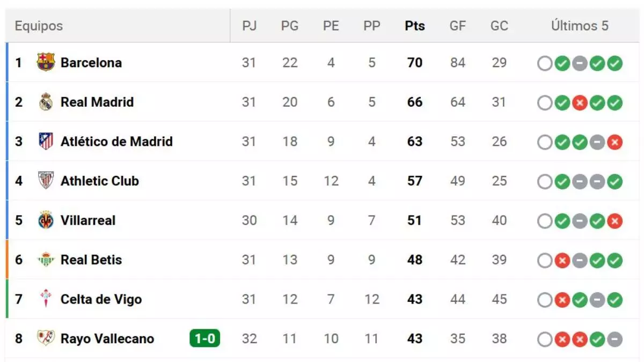
Task: Open the Celta de Vigo team link
Action: (x=102, y=300)
